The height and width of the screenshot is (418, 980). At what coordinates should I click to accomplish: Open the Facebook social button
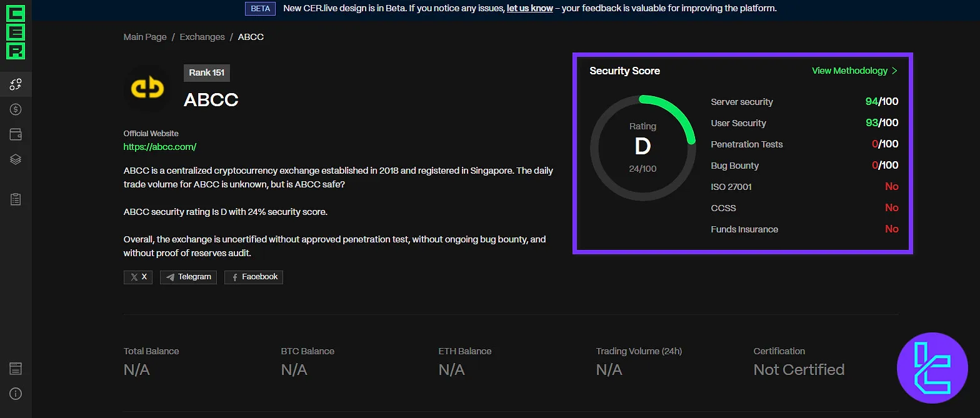coord(254,277)
